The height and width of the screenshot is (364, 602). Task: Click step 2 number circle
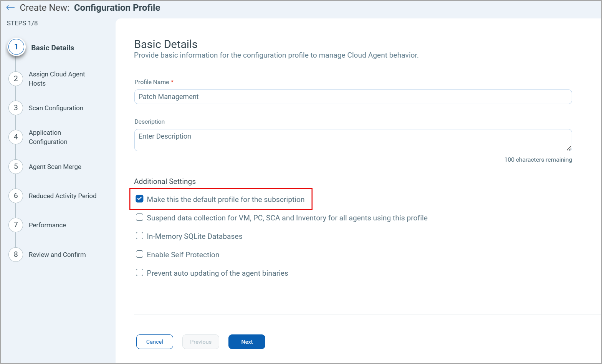16,79
